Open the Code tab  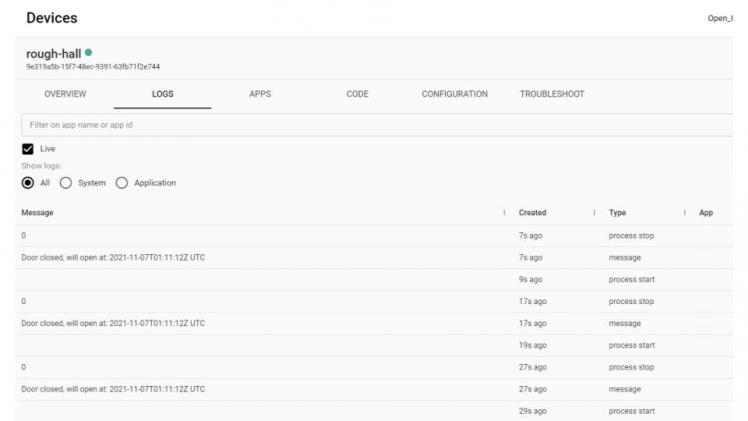click(x=357, y=94)
